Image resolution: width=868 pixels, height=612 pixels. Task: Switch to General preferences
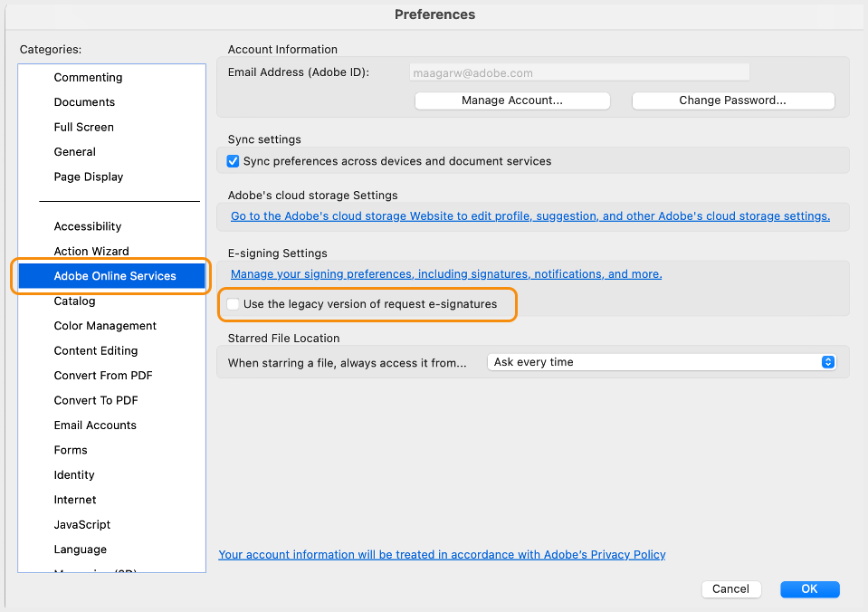click(x=74, y=151)
